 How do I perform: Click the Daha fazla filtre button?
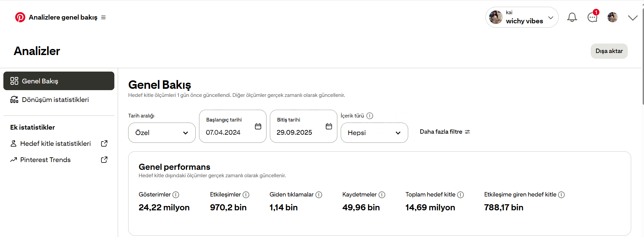tap(445, 132)
